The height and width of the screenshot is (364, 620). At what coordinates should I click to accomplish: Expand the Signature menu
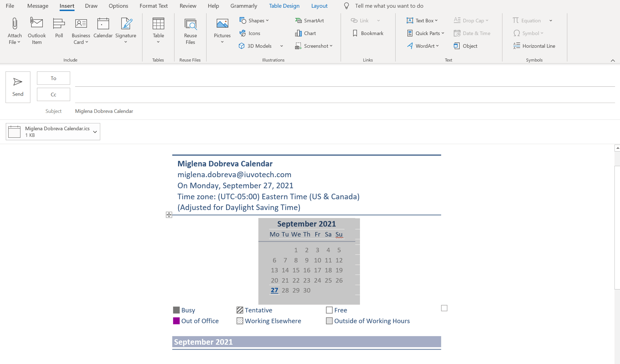(126, 30)
